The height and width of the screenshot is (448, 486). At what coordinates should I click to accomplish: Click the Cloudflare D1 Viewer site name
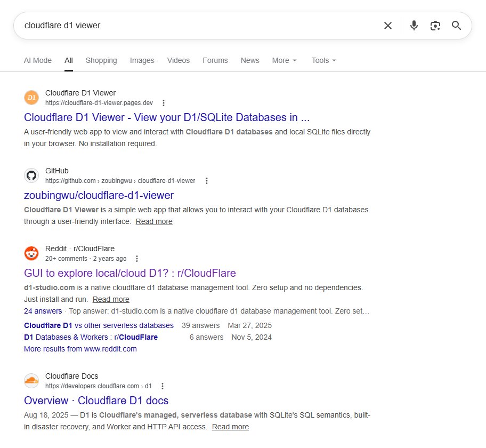click(x=80, y=93)
